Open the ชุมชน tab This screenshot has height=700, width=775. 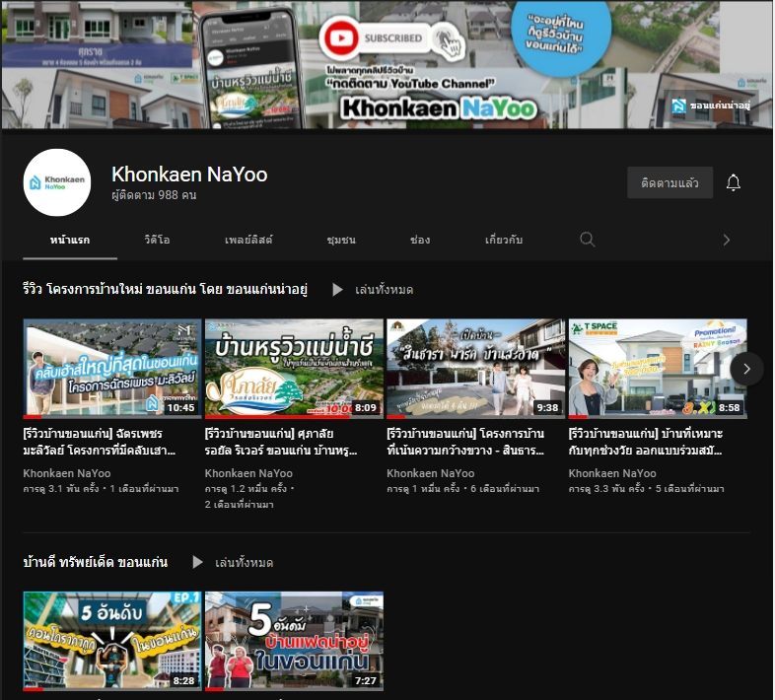click(x=341, y=240)
